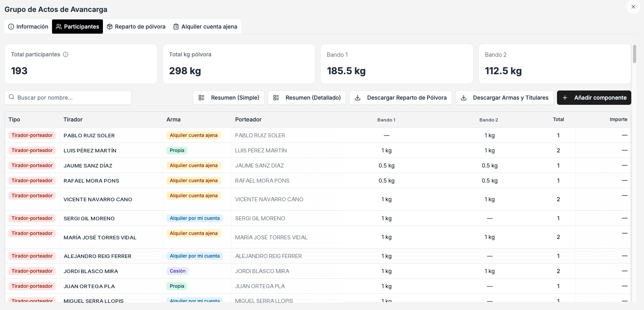The image size is (644, 310).
Task: Click the Bando 1 column header
Action: pos(386,120)
